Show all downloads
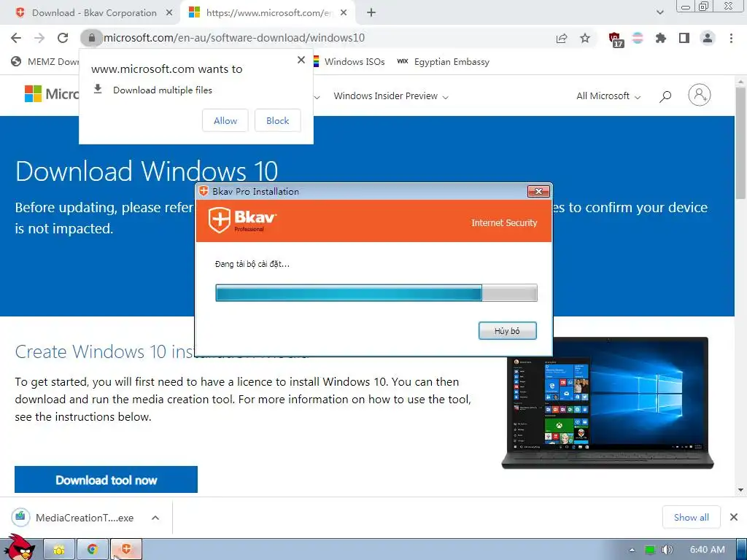Viewport: 747px width, 560px height. point(692,517)
